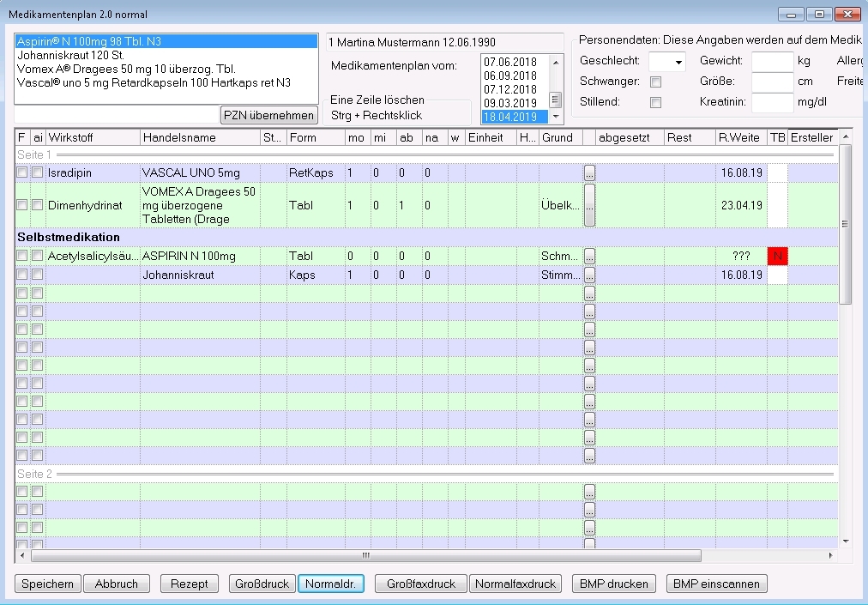Viewport: 868px width, 605px height.
Task: Click the Isradipin Wirkstoff cell
Action: click(x=93, y=172)
